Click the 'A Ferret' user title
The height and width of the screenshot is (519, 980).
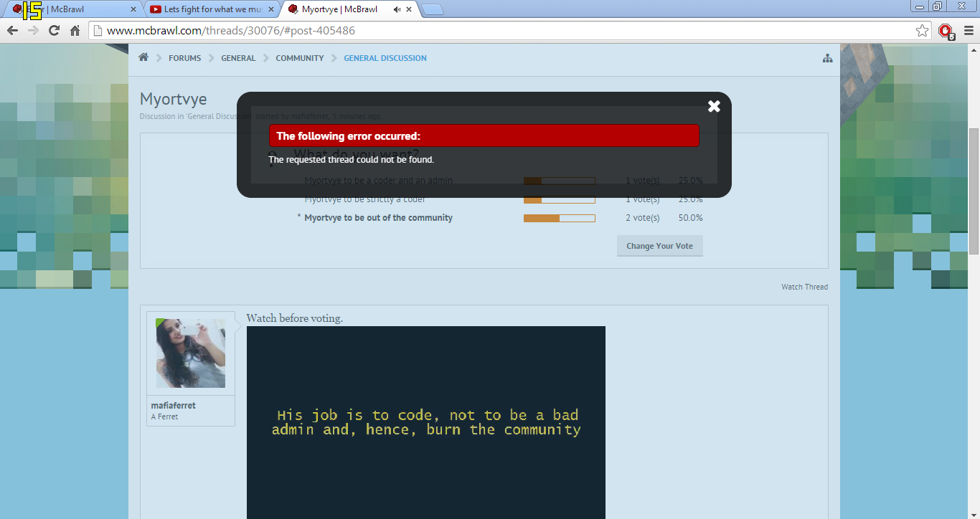[x=164, y=416]
